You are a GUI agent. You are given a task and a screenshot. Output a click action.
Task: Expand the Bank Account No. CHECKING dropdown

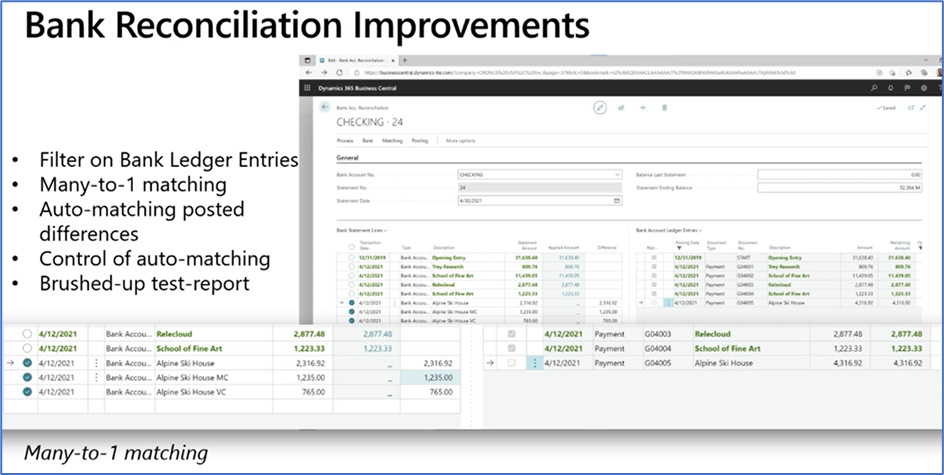point(617,175)
